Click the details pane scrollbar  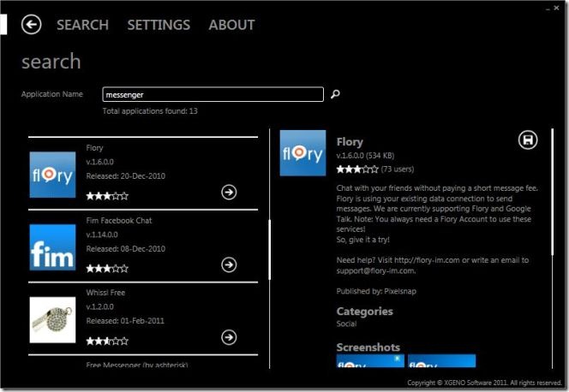(x=553, y=192)
